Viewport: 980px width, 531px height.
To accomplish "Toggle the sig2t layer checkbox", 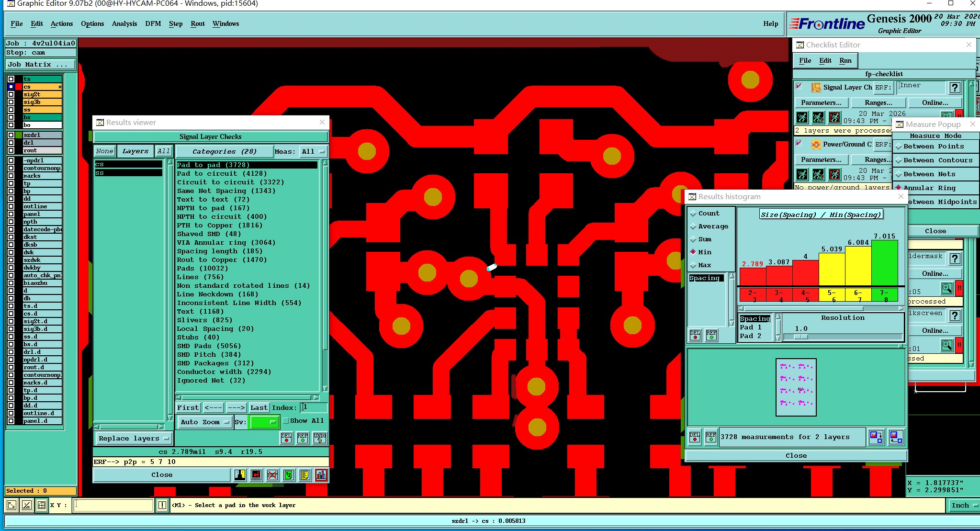I will click(x=11, y=94).
